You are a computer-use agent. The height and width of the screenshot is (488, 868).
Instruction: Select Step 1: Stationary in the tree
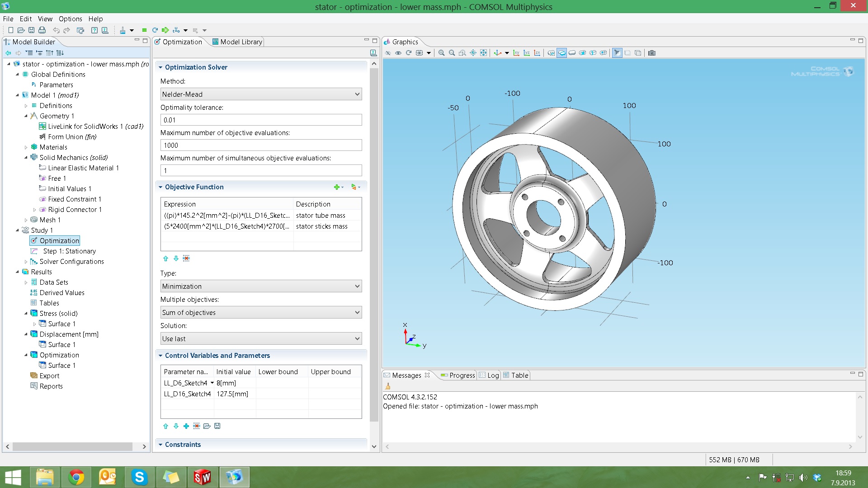pos(69,251)
